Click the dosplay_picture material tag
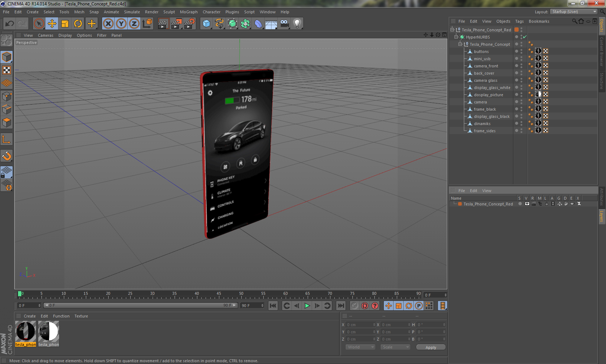The height and width of the screenshot is (364, 606). 538,94
